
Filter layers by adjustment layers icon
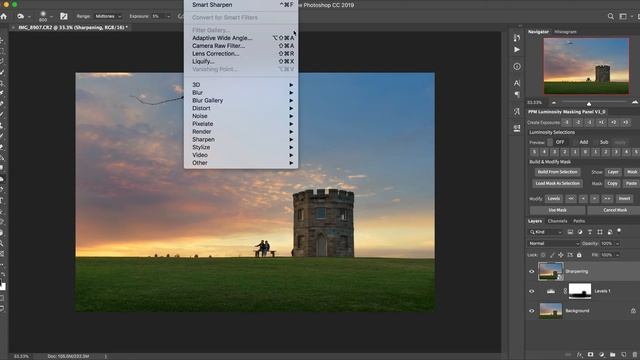click(x=580, y=232)
